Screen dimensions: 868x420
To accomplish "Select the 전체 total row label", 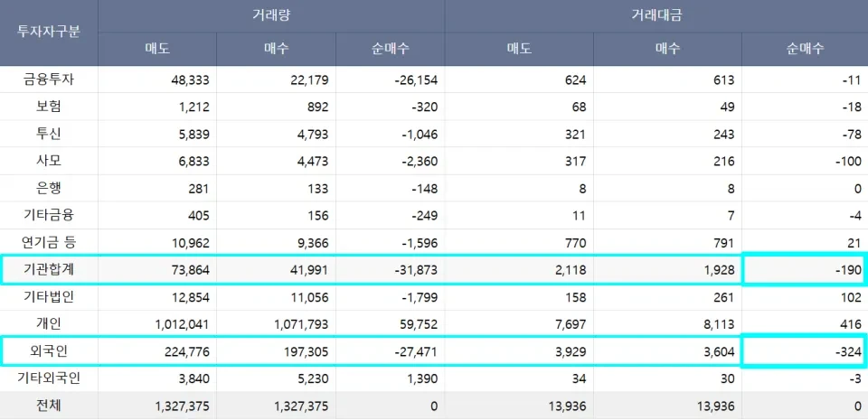I will pos(49,406).
